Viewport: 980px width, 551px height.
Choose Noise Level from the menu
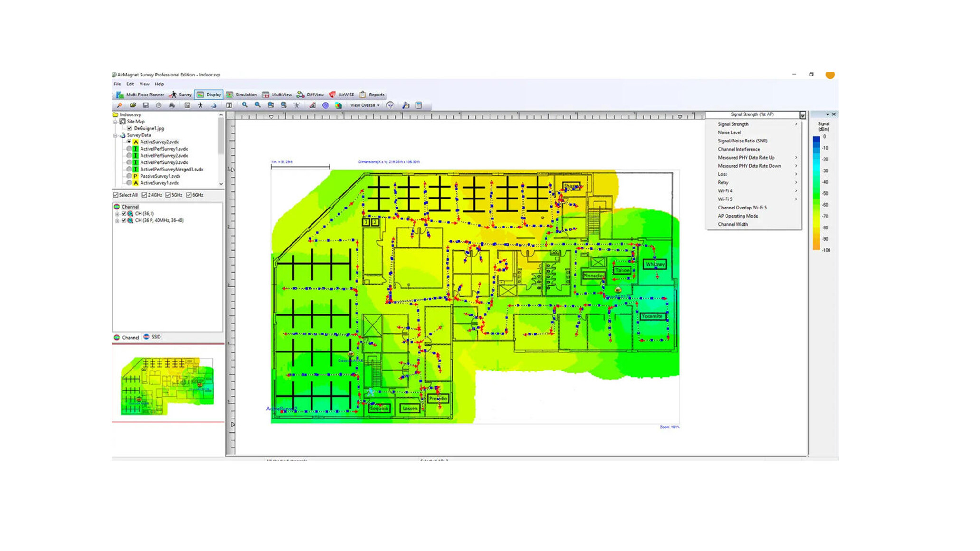pyautogui.click(x=729, y=133)
